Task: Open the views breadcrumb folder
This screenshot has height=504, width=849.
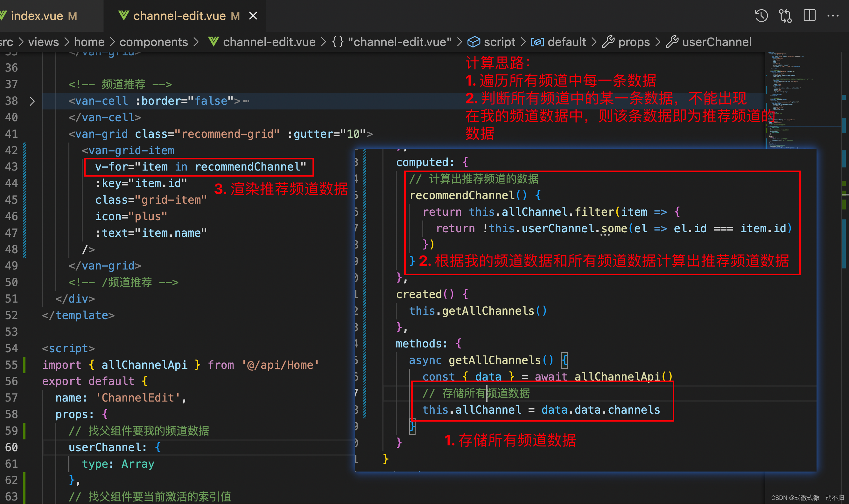Action: [43, 42]
